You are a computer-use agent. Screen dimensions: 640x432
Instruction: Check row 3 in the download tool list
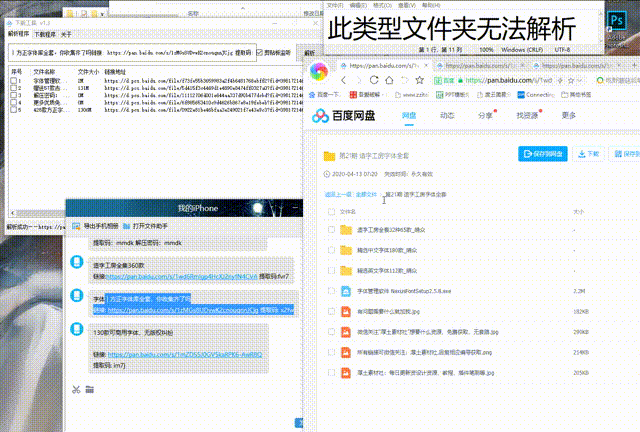coord(13,95)
